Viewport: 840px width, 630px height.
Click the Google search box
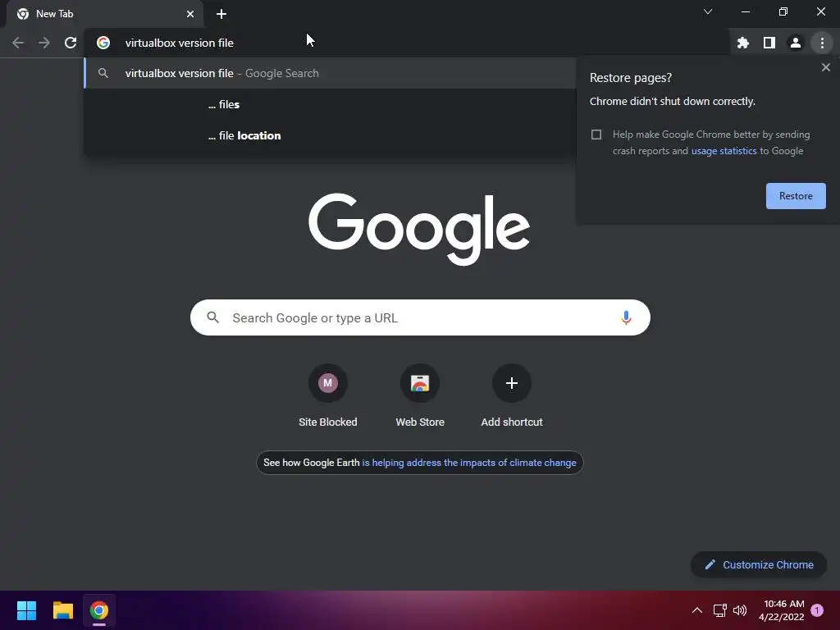point(420,317)
